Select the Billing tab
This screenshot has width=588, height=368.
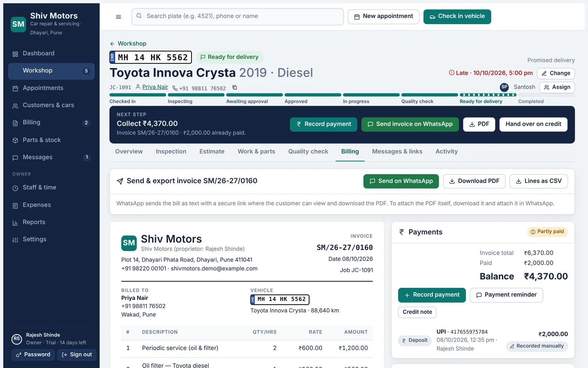350,152
